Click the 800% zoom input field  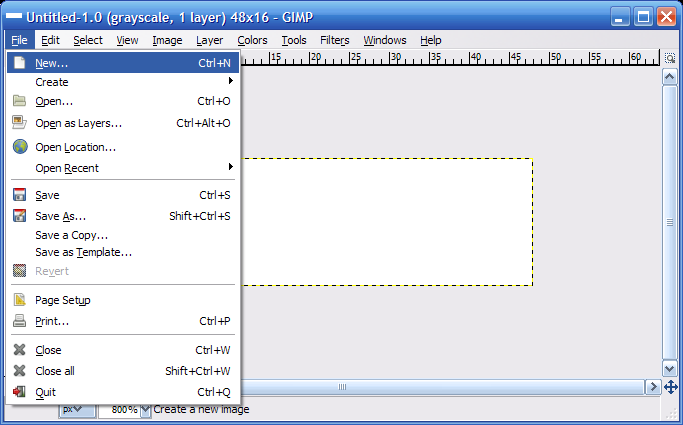click(119, 410)
